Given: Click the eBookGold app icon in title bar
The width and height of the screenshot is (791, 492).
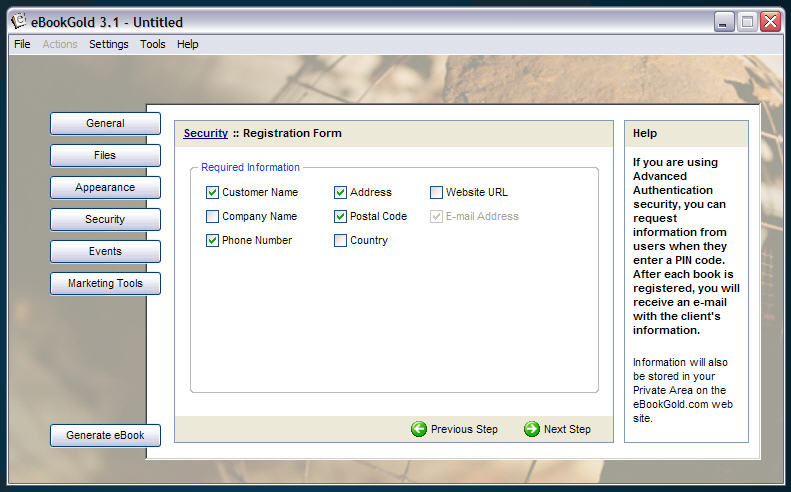Looking at the screenshot, I should pos(18,21).
